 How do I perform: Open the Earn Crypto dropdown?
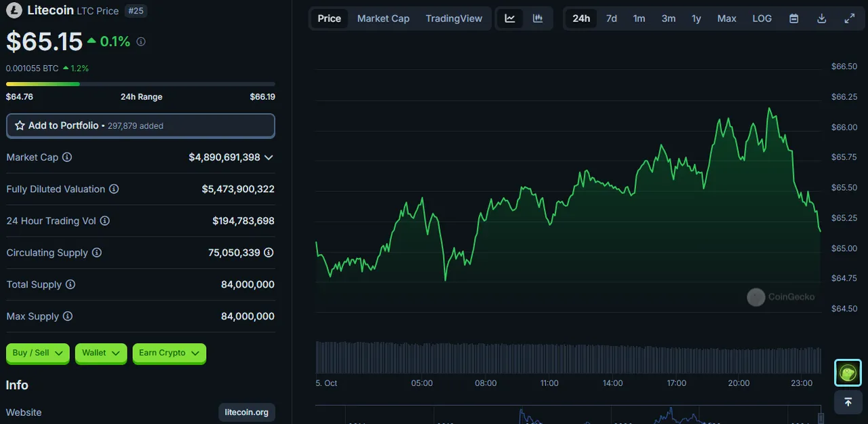170,353
